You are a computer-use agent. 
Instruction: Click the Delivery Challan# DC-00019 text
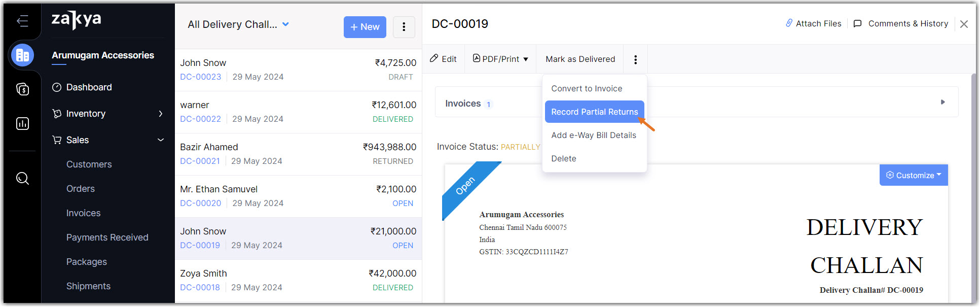coord(871,290)
